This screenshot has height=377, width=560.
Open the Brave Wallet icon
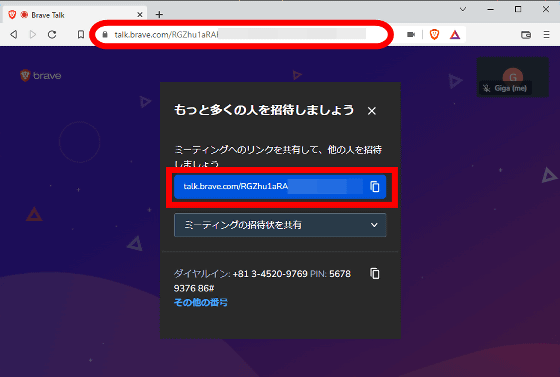[x=526, y=35]
